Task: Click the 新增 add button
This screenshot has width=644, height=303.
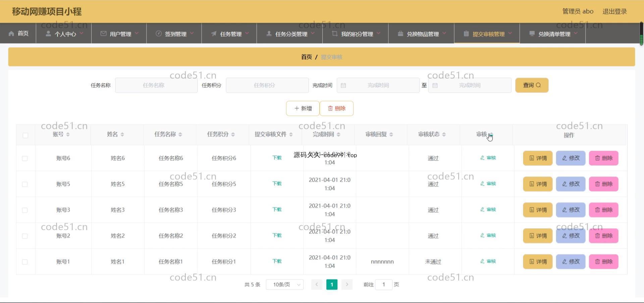Action: click(303, 108)
